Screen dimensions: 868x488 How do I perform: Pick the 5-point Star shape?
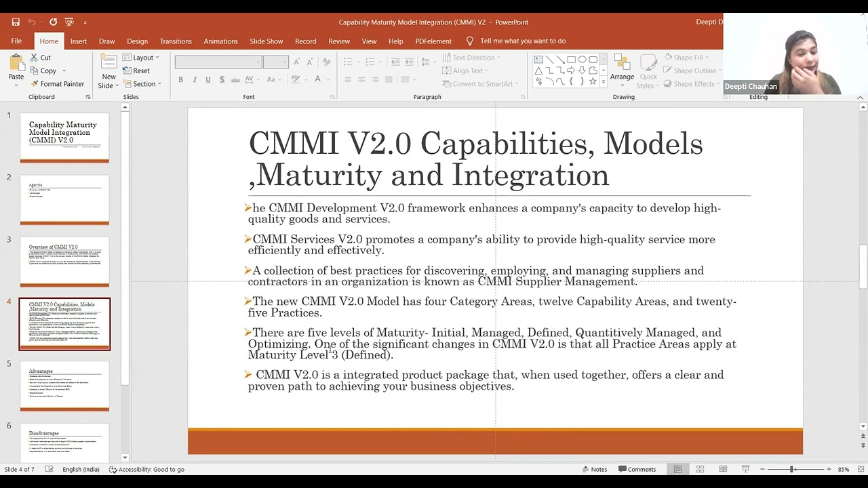[x=593, y=81]
